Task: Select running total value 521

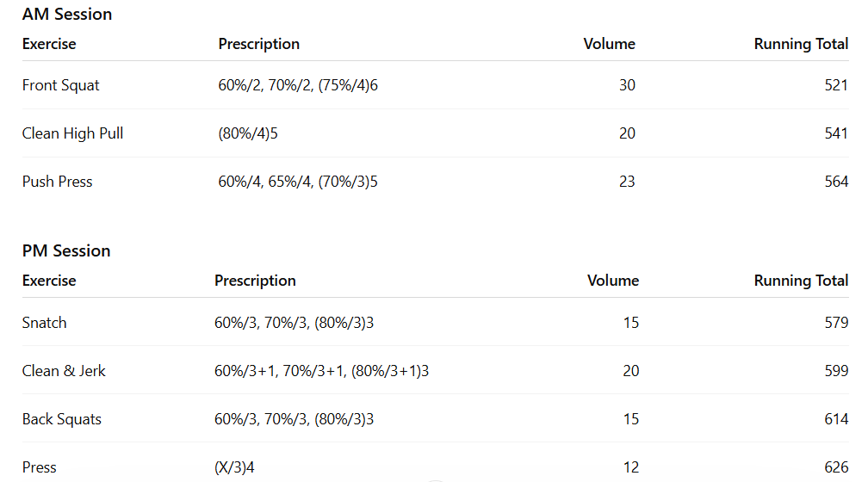Action: [x=835, y=85]
